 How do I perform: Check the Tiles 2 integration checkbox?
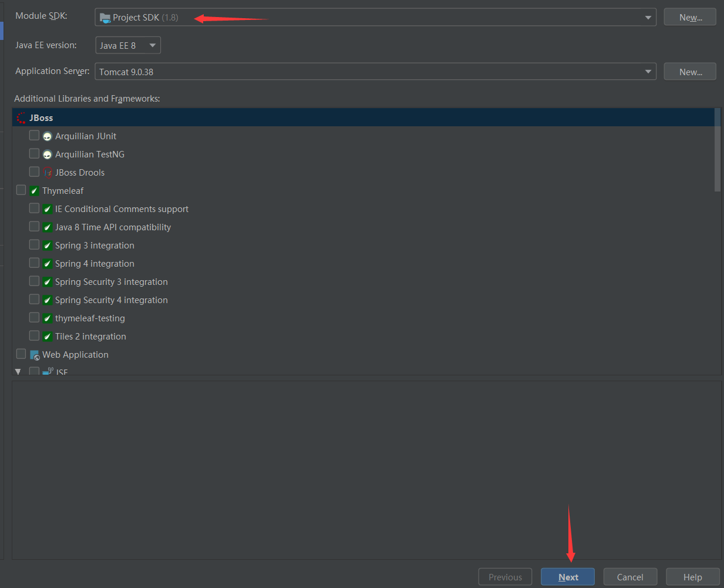pos(34,336)
